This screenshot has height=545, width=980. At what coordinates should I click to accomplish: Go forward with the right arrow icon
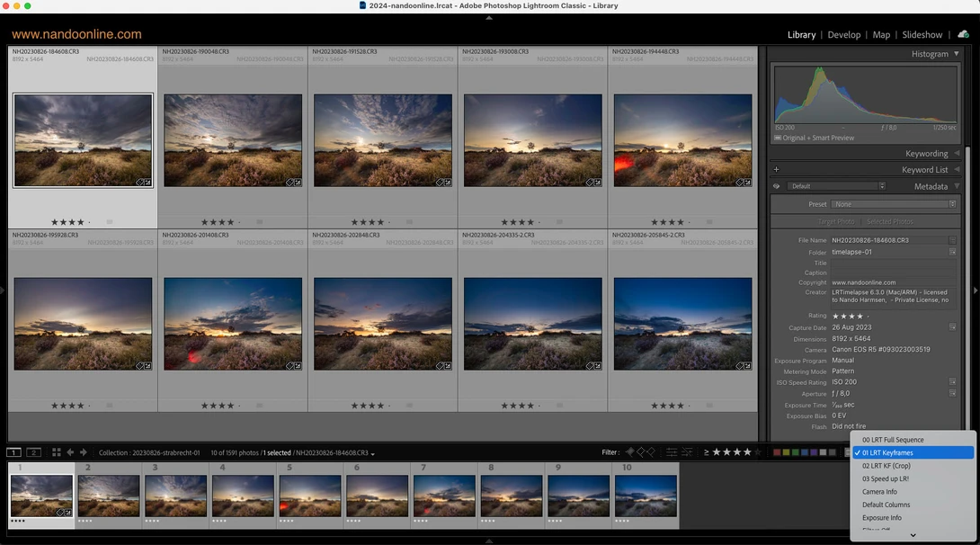coord(83,452)
